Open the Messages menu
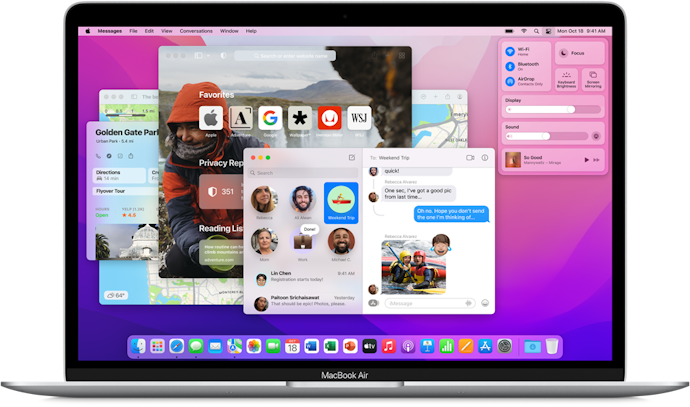 (110, 31)
